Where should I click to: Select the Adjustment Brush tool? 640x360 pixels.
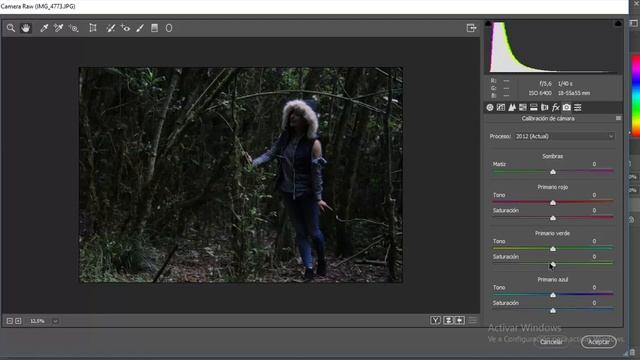pos(140,28)
